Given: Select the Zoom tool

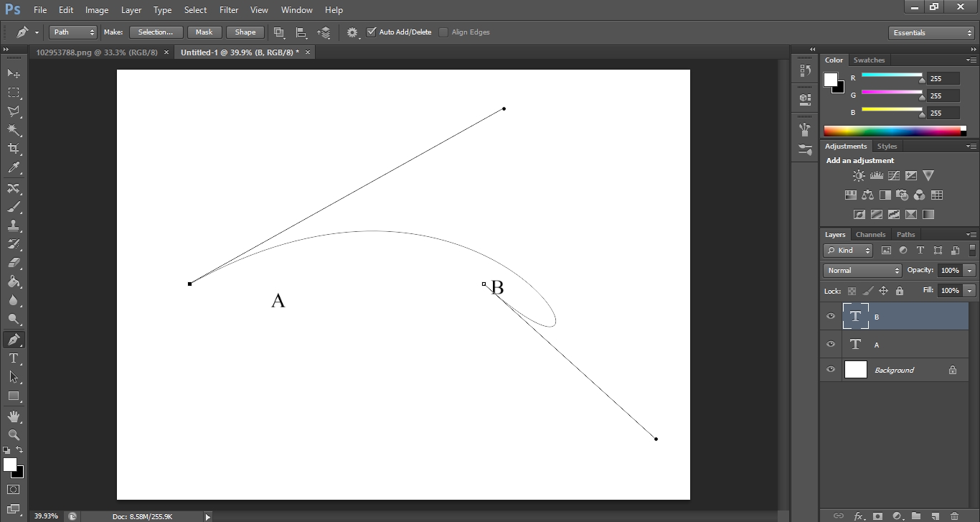Looking at the screenshot, I should (x=14, y=435).
